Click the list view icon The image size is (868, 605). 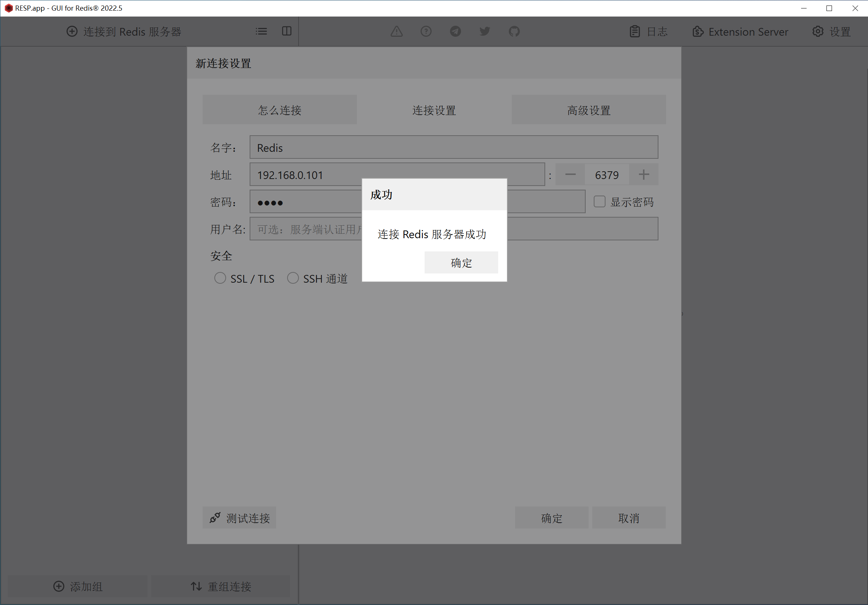click(x=261, y=31)
